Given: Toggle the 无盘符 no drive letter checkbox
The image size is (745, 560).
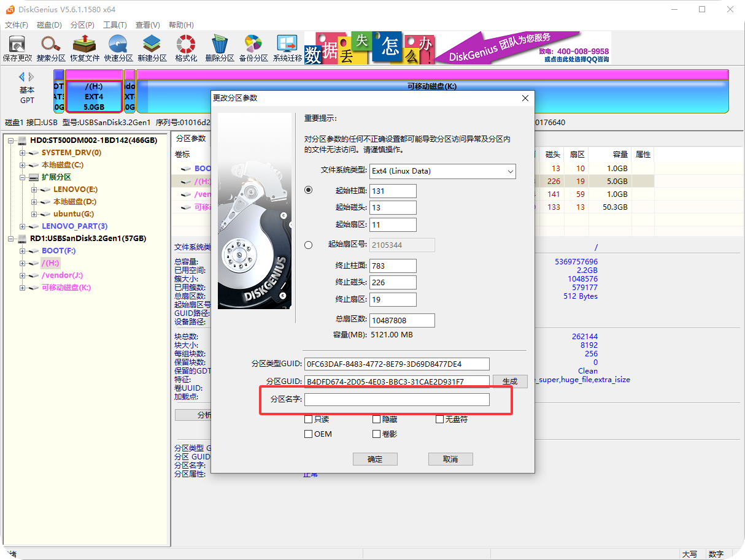Looking at the screenshot, I should click(x=439, y=420).
